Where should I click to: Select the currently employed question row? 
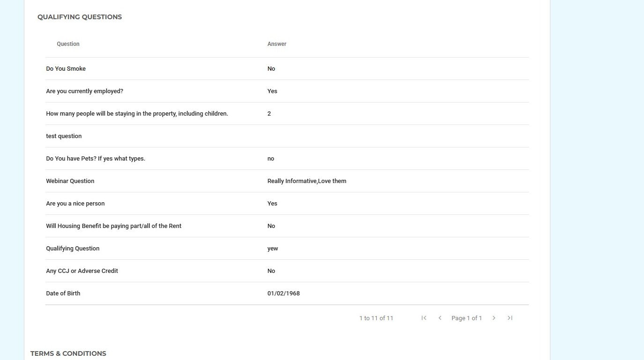point(85,91)
